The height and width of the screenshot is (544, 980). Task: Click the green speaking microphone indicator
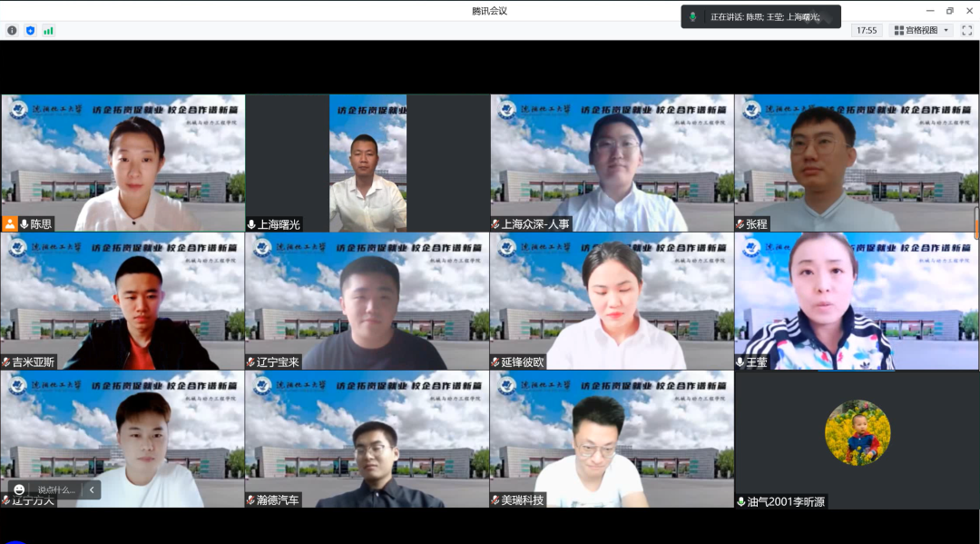[x=693, y=17]
